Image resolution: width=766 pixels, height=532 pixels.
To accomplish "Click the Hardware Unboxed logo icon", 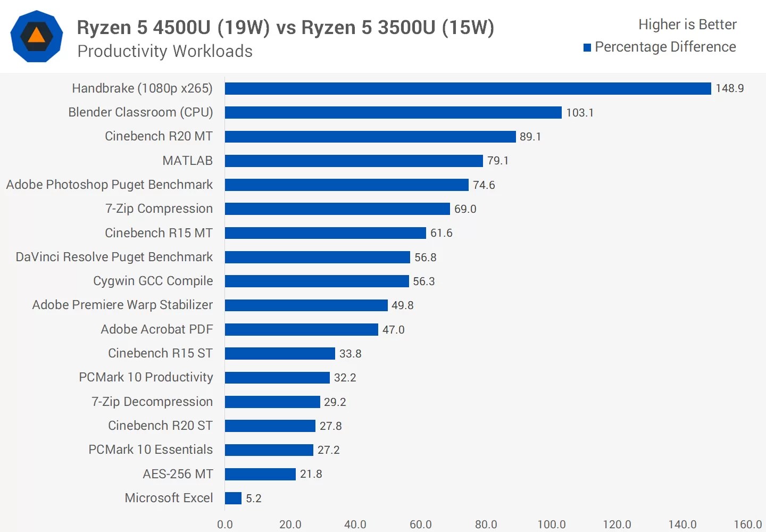I will coord(36,36).
